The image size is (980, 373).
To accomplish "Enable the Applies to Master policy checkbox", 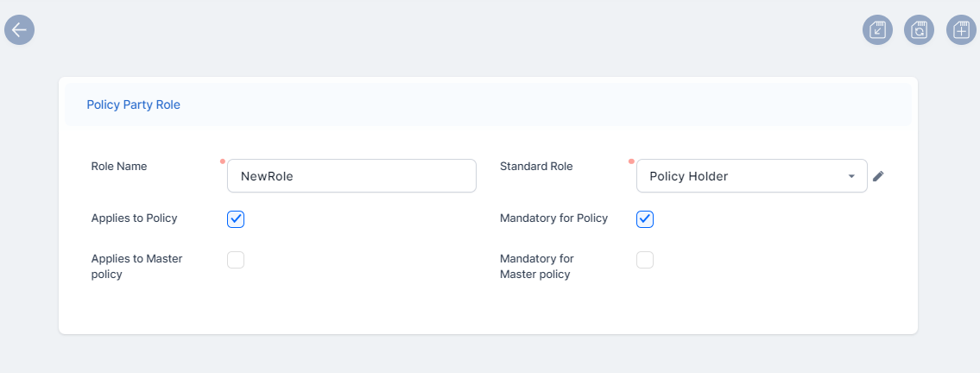I will (x=236, y=260).
